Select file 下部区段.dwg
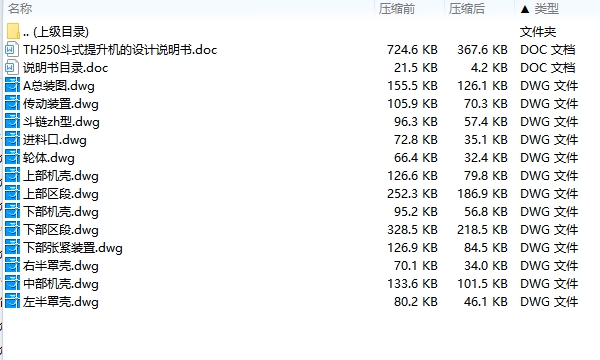Viewport: 600px width, 360px height. [x=61, y=230]
